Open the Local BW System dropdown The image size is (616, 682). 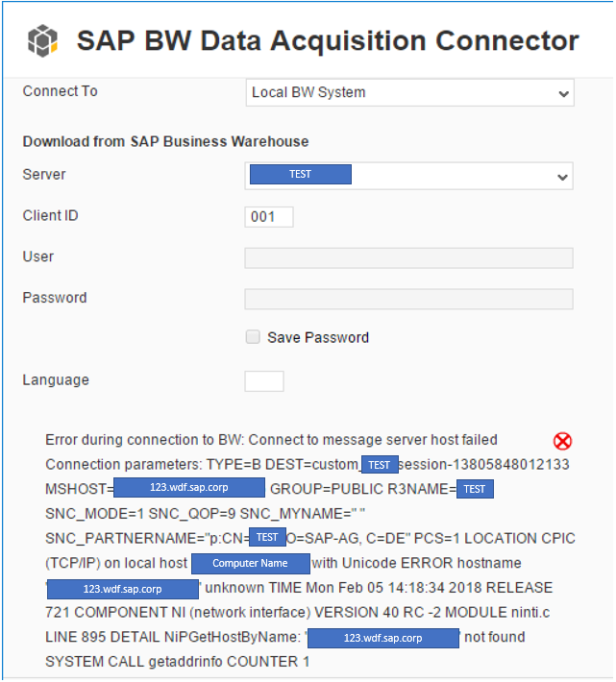409,92
